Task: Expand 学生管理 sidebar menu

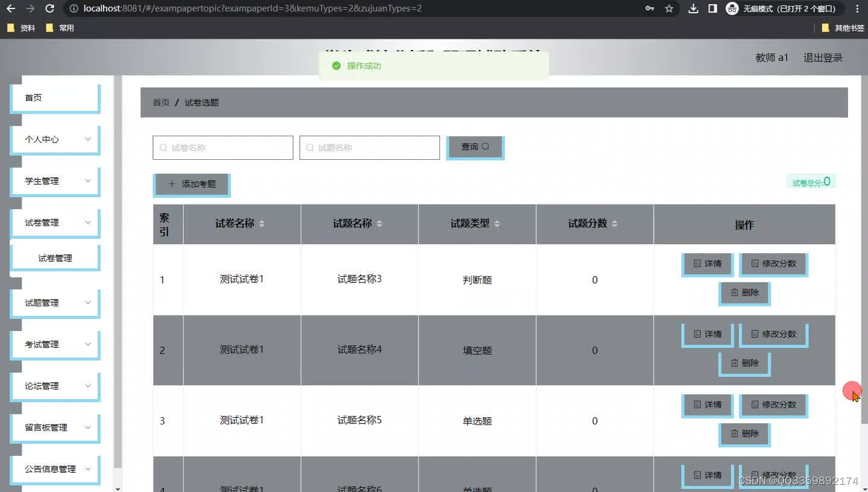Action: [x=55, y=181]
